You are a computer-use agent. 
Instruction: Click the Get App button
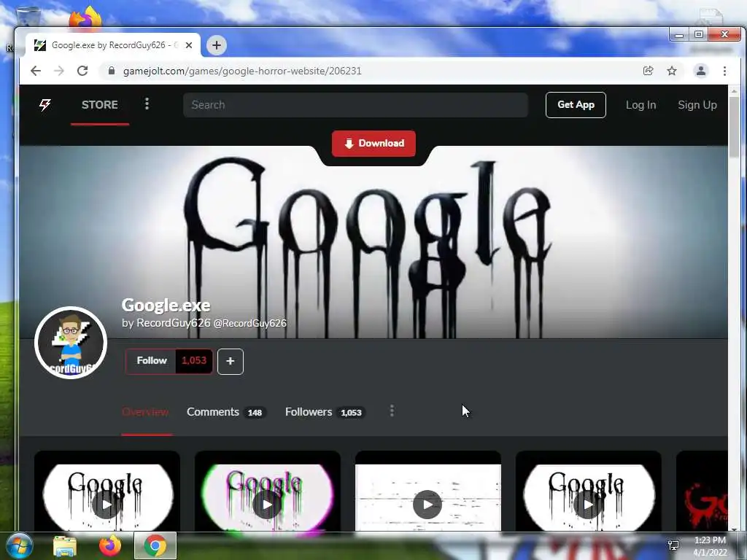coord(576,105)
